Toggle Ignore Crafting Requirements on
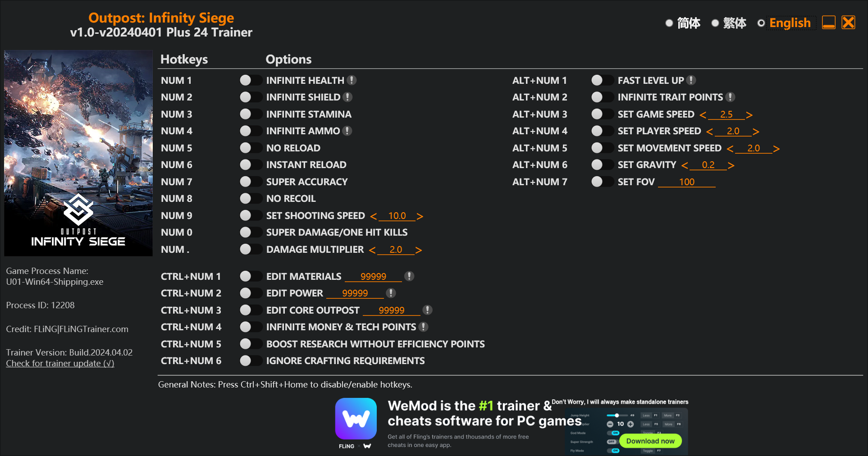The width and height of the screenshot is (868, 456). [x=251, y=360]
